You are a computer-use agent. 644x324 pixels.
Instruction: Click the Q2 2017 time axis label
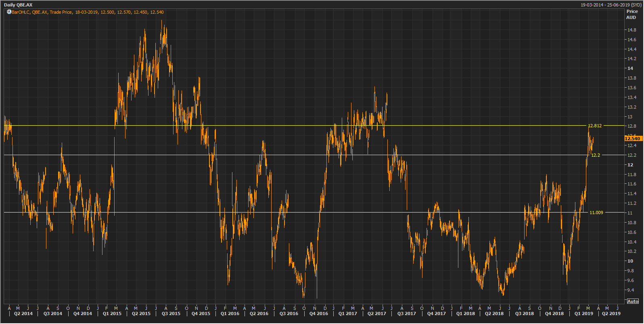click(x=377, y=313)
